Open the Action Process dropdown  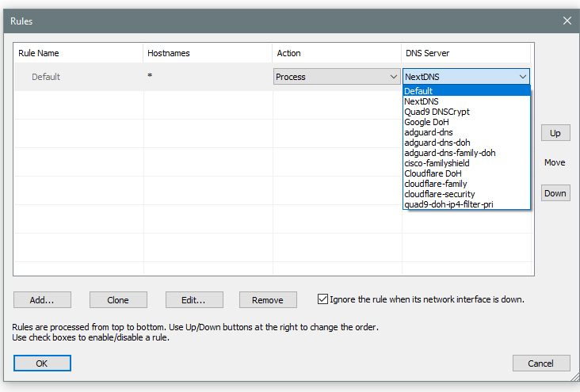[x=337, y=77]
